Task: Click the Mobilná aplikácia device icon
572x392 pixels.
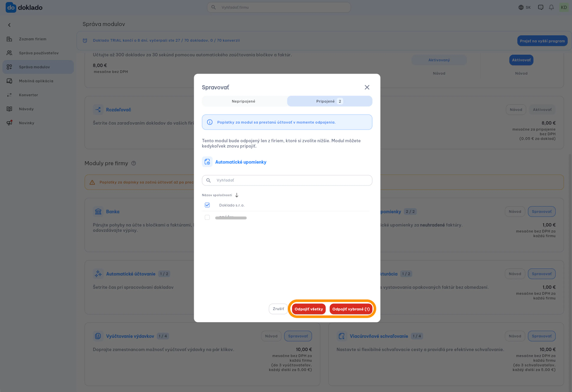Action: pyautogui.click(x=9, y=81)
